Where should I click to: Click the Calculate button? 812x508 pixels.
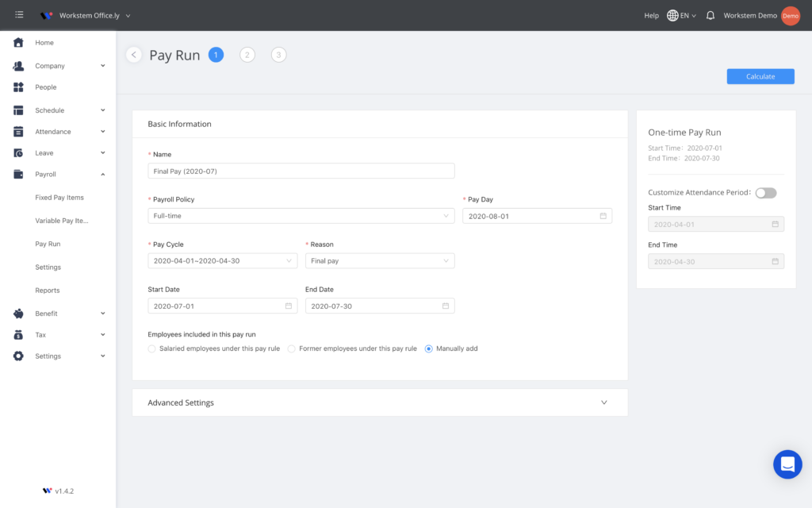click(x=760, y=76)
